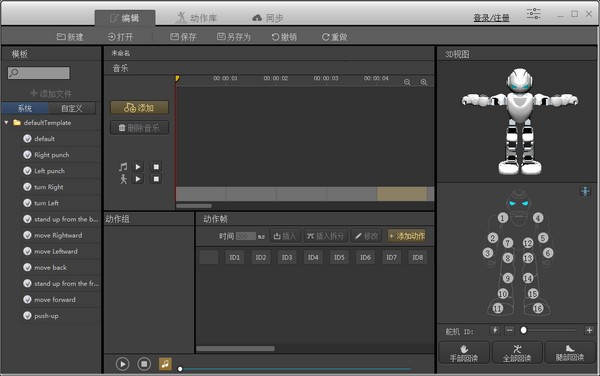Play the music track preview
The height and width of the screenshot is (376, 600).
[138, 167]
